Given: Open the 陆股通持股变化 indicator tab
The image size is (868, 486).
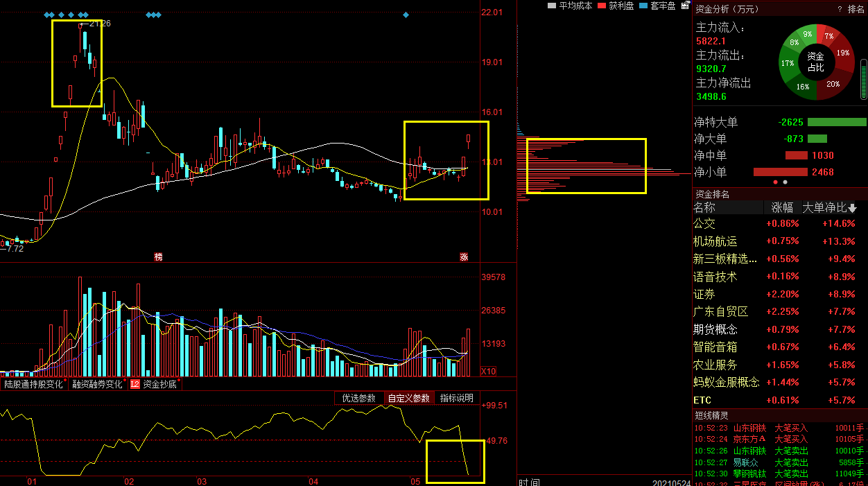Looking at the screenshot, I should coord(33,384).
